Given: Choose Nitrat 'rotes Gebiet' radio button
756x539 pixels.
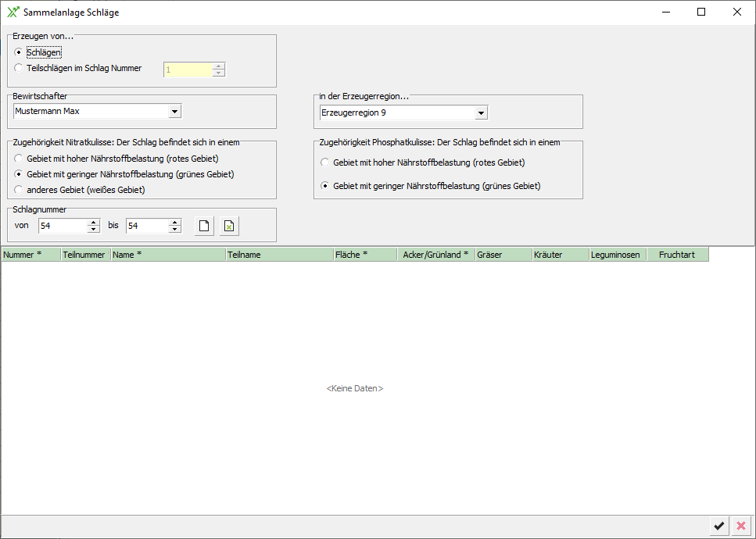Looking at the screenshot, I should 19,159.
